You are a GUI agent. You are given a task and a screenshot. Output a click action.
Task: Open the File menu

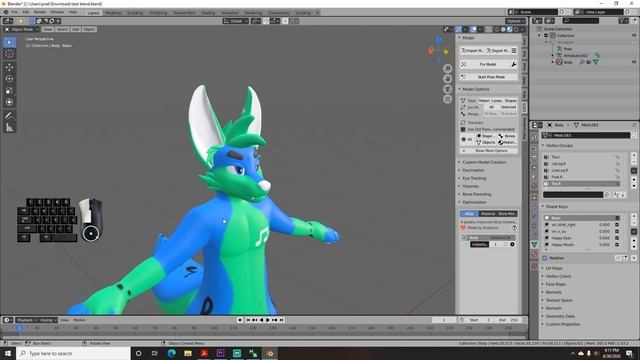[15, 12]
